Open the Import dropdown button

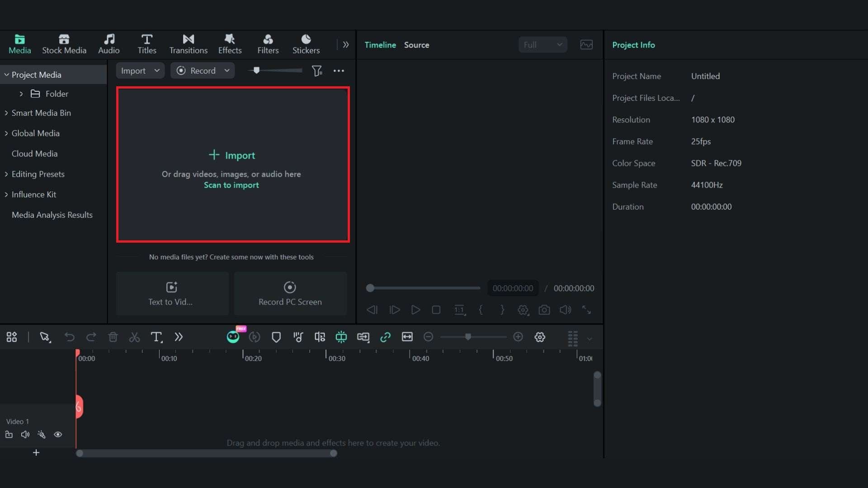(140, 70)
